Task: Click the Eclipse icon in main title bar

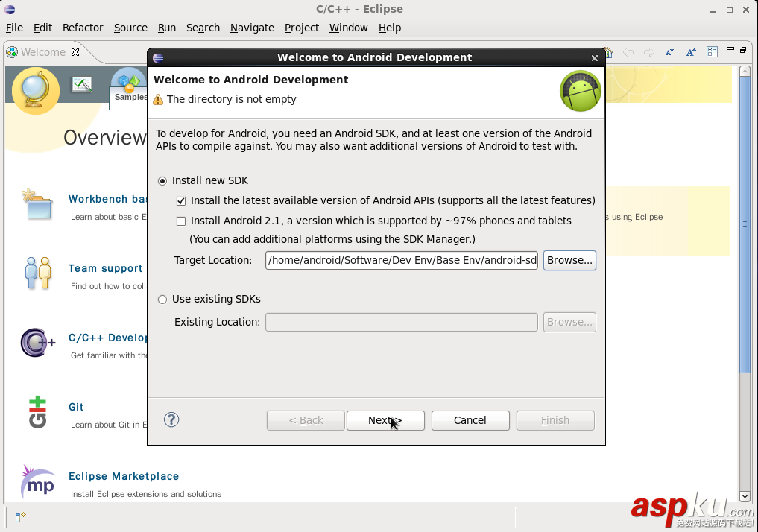Action: tap(10, 9)
